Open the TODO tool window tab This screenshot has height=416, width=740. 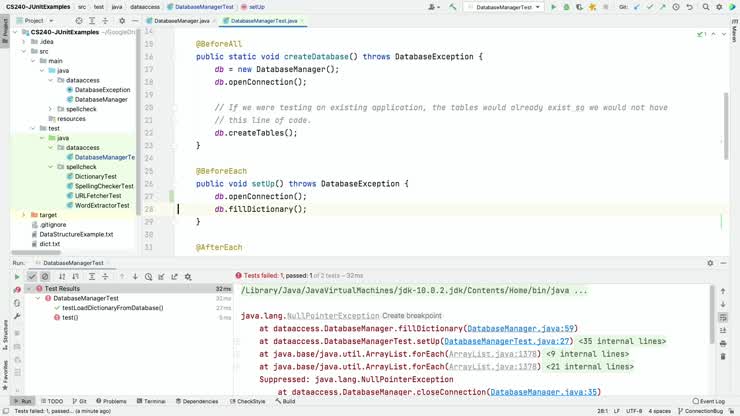click(52, 401)
